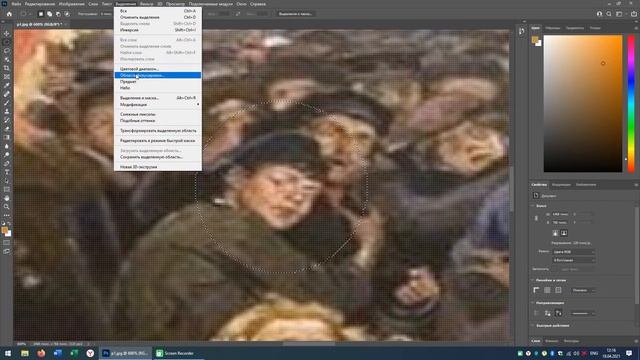
Task: Select the Dodge tool
Action: (x=7, y=155)
